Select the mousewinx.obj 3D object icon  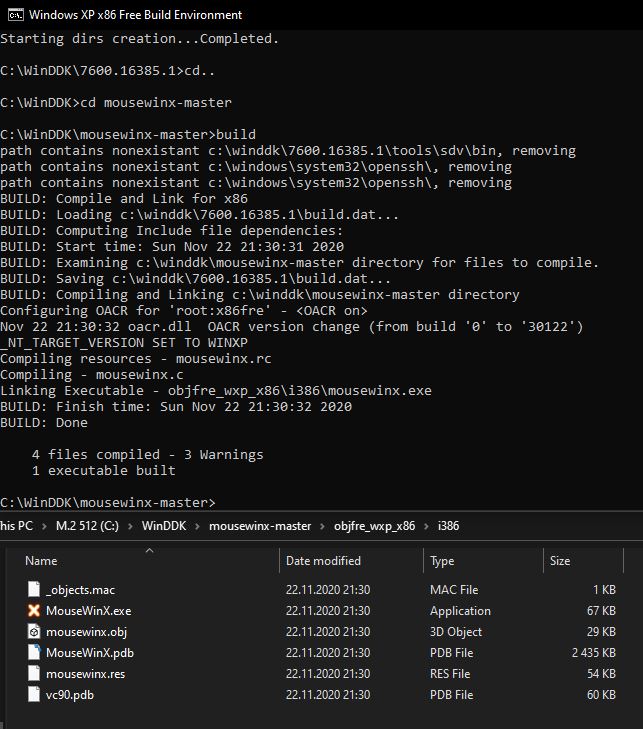[x=34, y=631]
